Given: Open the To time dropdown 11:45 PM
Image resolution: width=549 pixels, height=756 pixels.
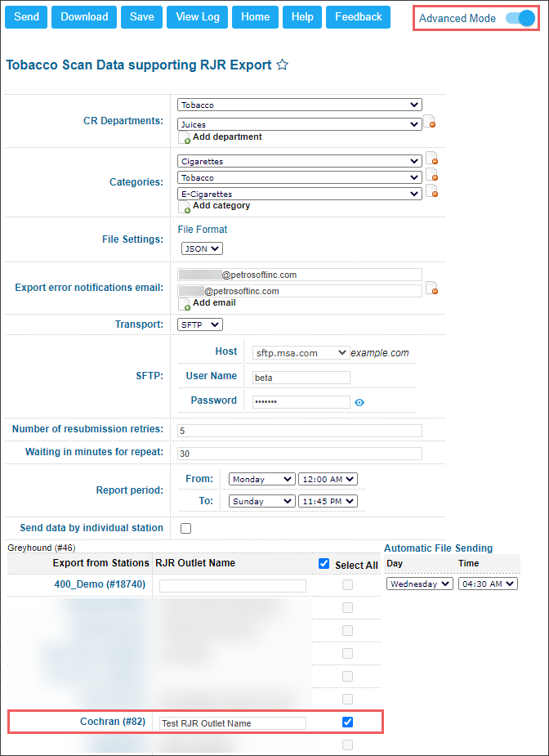Looking at the screenshot, I should tap(328, 501).
